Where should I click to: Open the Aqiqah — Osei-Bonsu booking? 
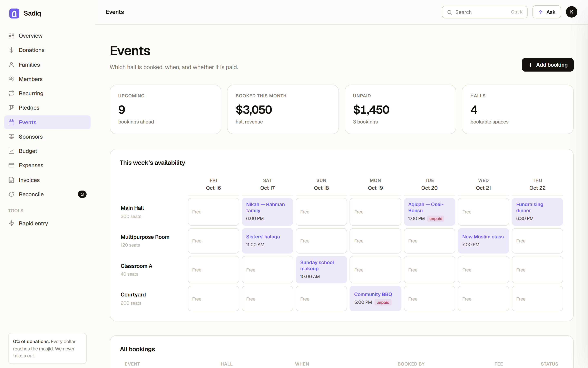pyautogui.click(x=429, y=212)
